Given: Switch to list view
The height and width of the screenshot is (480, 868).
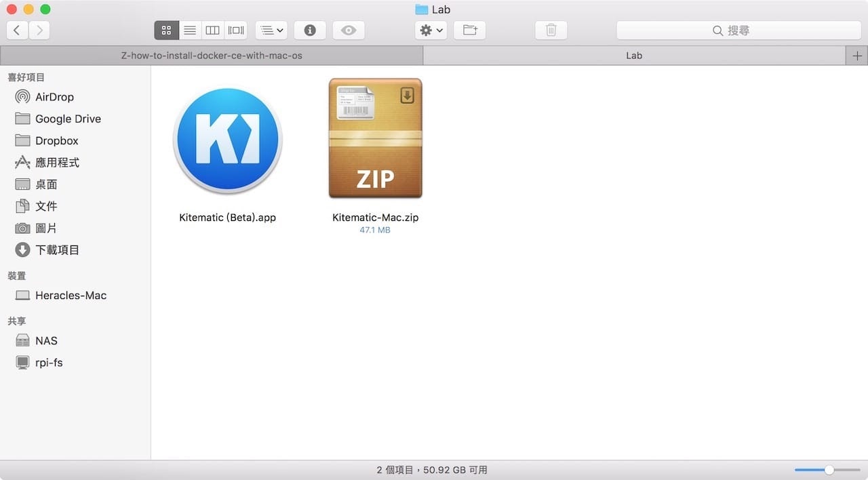Looking at the screenshot, I should [x=190, y=30].
